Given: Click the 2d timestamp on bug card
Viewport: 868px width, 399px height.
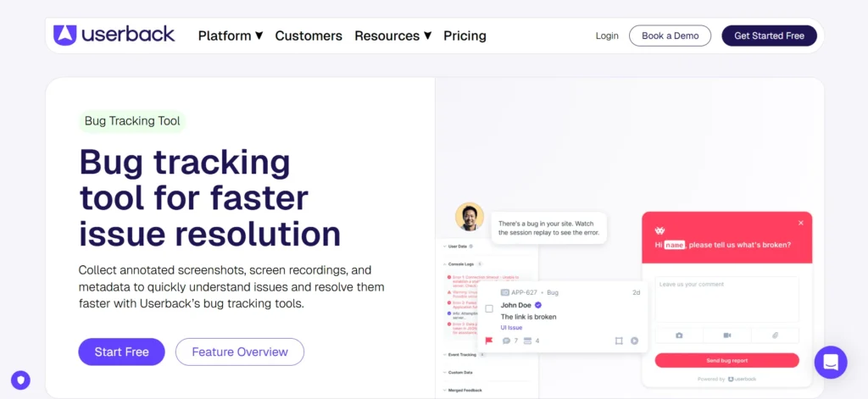Looking at the screenshot, I should point(637,292).
